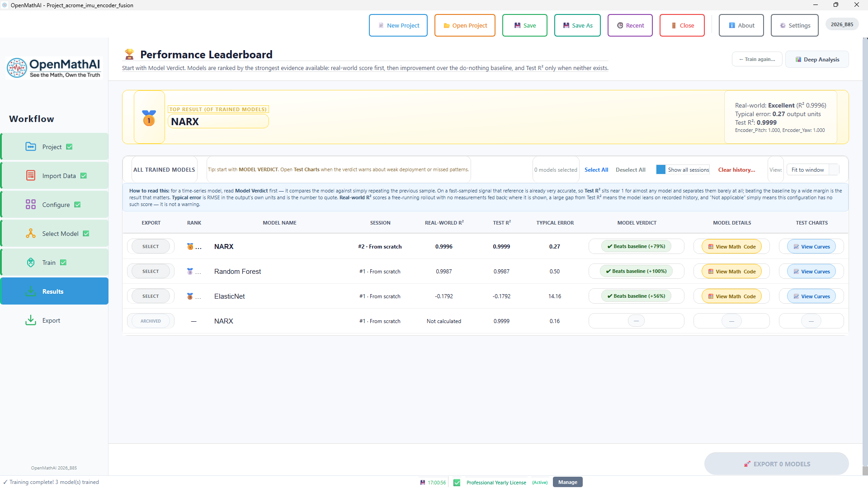This screenshot has height=488, width=868.
Task: Save the current project
Action: pos(525,25)
